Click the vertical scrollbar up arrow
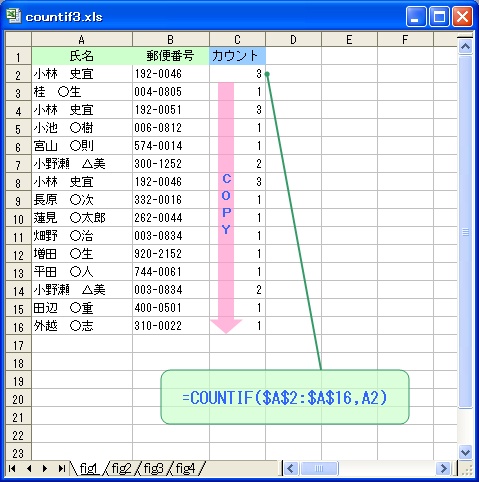The width and height of the screenshot is (479, 482). 465,47
